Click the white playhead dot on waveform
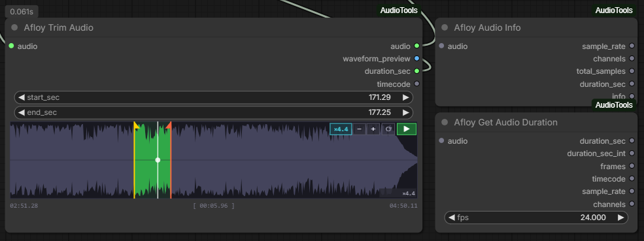The width and height of the screenshot is (644, 241). click(158, 160)
